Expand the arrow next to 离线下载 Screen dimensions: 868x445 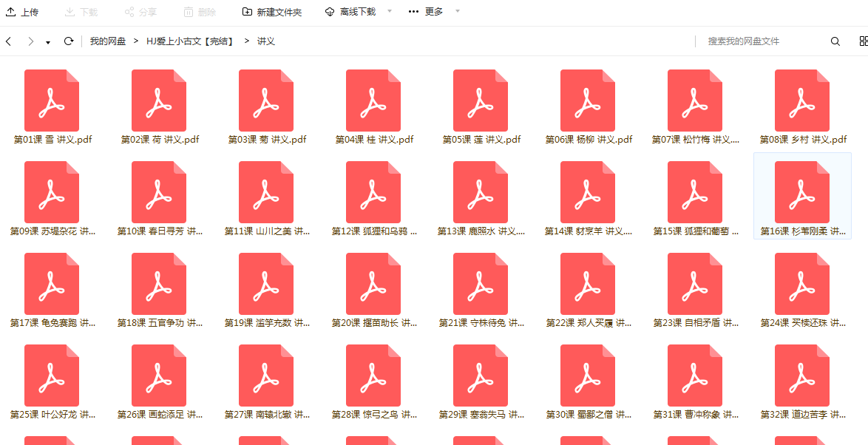click(389, 12)
